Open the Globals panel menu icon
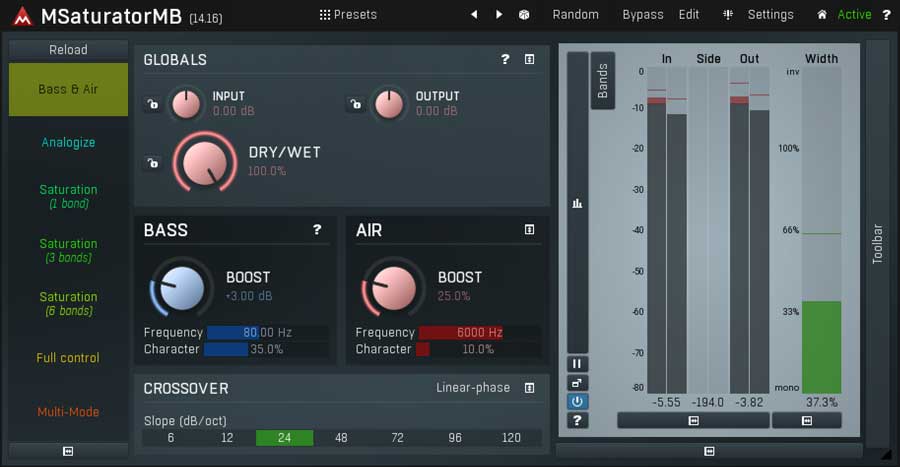900x467 pixels. (x=529, y=59)
